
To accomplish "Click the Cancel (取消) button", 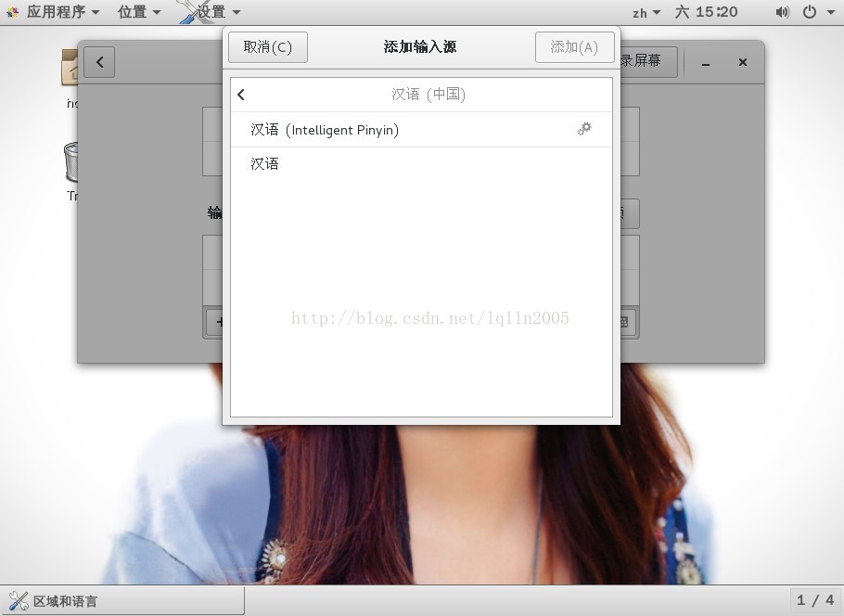I will pos(267,47).
